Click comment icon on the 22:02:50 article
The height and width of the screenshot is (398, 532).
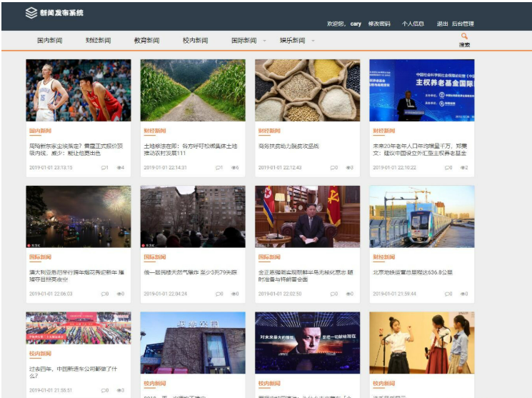[333, 294]
